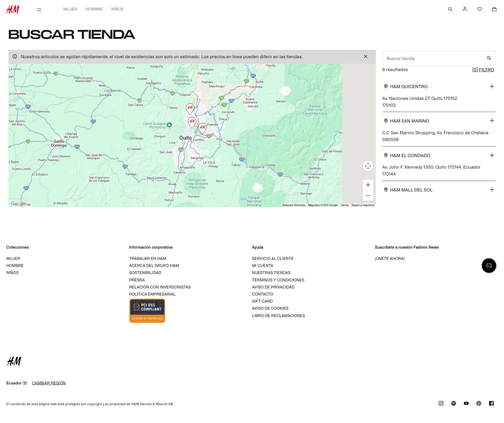504x423 pixels.
Task: Open the shopping bag icon
Action: (494, 9)
